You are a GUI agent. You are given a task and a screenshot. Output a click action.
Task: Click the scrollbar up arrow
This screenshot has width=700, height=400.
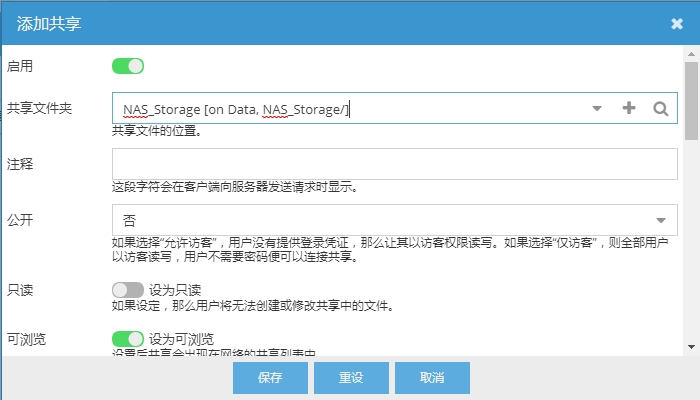tap(692, 54)
